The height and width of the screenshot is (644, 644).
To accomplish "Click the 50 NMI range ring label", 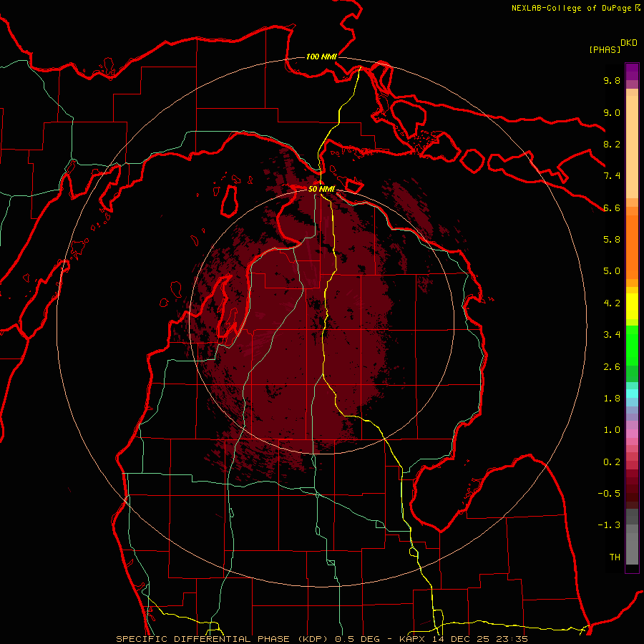I will (321, 189).
